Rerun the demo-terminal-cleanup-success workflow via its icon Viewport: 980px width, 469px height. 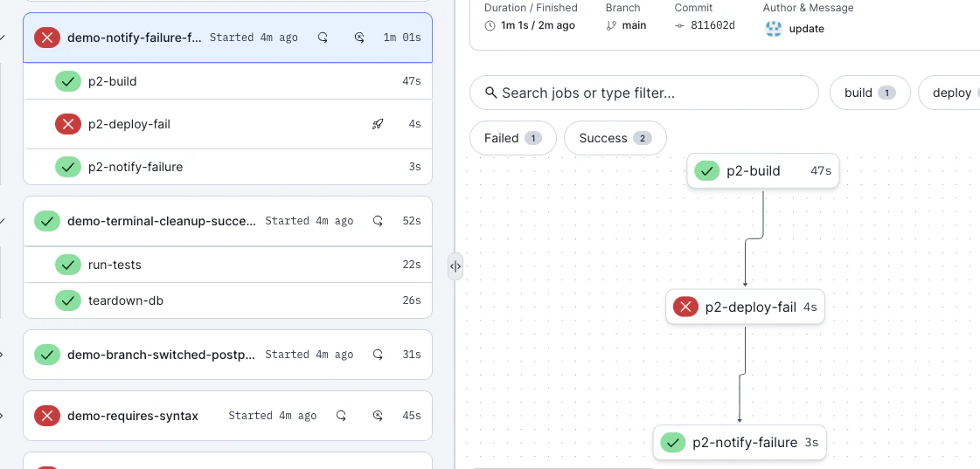pos(378,221)
